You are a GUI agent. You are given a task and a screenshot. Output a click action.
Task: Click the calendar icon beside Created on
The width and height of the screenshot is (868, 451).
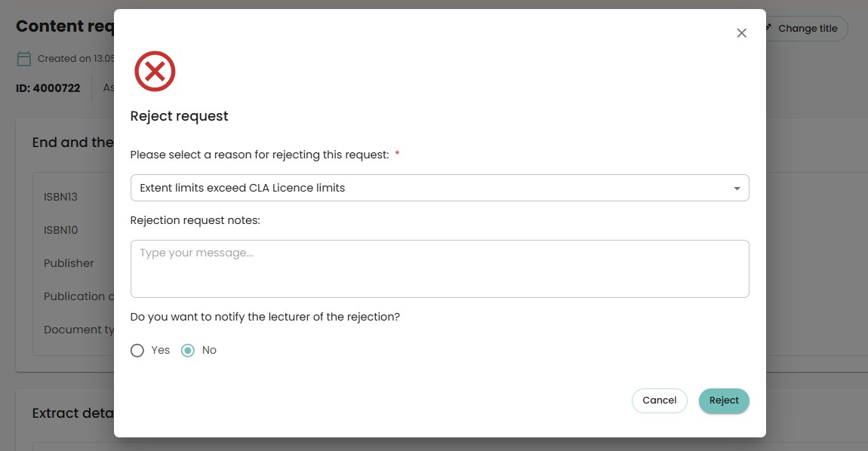pos(24,59)
